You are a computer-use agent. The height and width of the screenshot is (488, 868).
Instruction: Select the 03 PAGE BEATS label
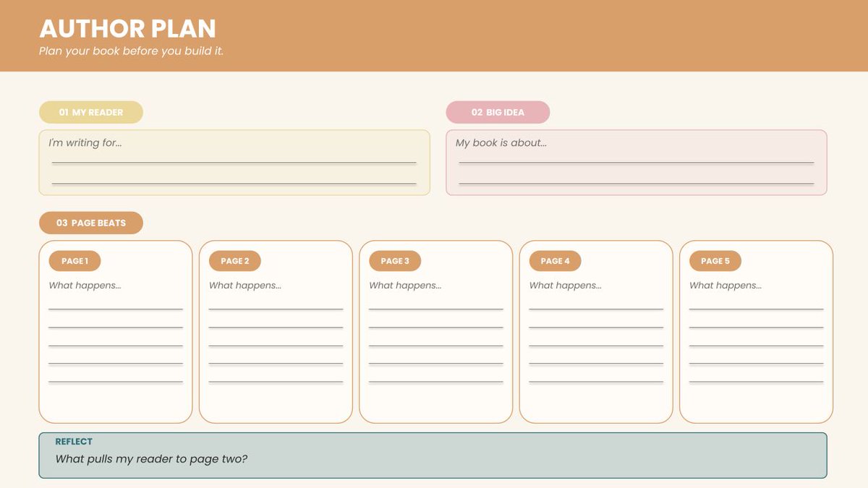tap(91, 223)
